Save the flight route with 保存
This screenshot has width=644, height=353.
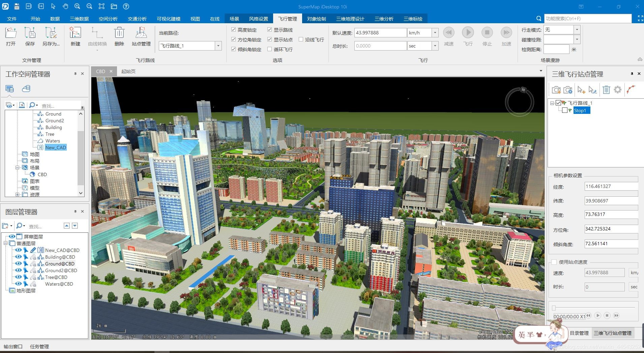[x=30, y=37]
